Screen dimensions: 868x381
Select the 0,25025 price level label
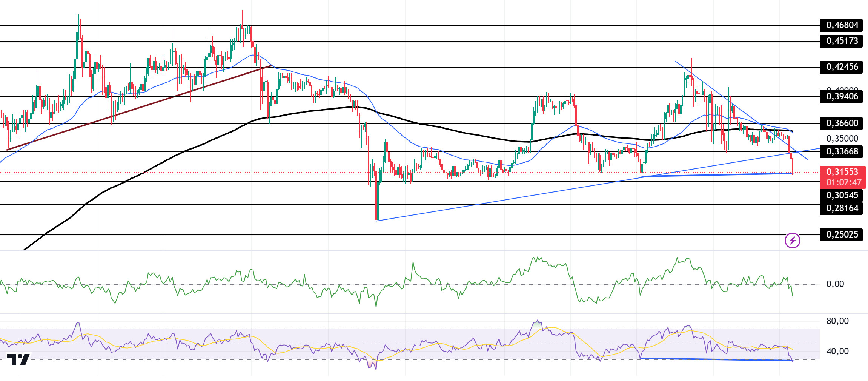(x=842, y=234)
